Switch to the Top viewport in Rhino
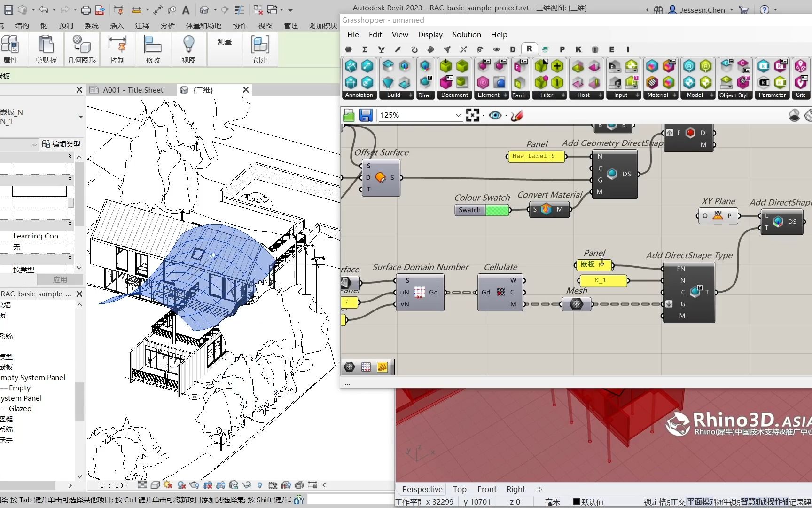 pos(459,489)
